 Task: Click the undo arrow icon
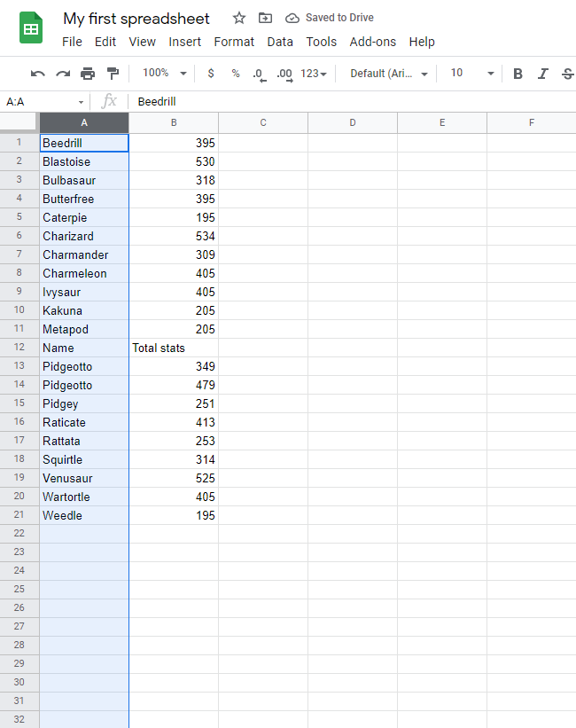[x=37, y=74]
